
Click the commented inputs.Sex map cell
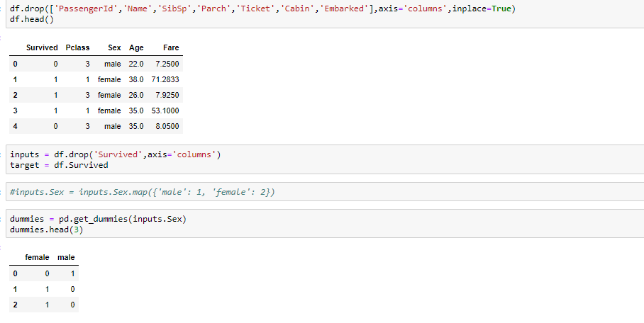pyautogui.click(x=325, y=192)
